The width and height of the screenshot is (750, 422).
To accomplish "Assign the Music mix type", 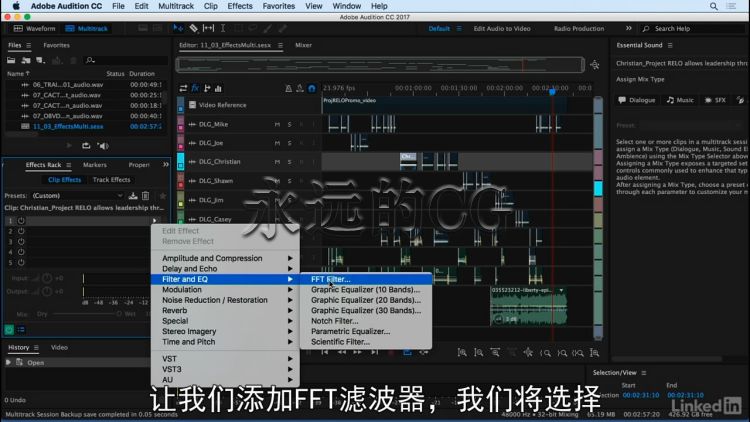I will click(680, 100).
